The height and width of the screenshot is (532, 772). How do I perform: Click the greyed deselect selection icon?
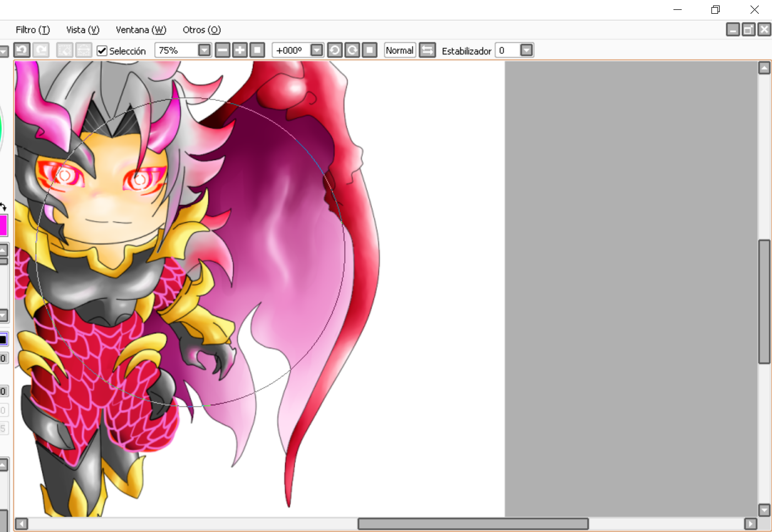[x=64, y=50]
